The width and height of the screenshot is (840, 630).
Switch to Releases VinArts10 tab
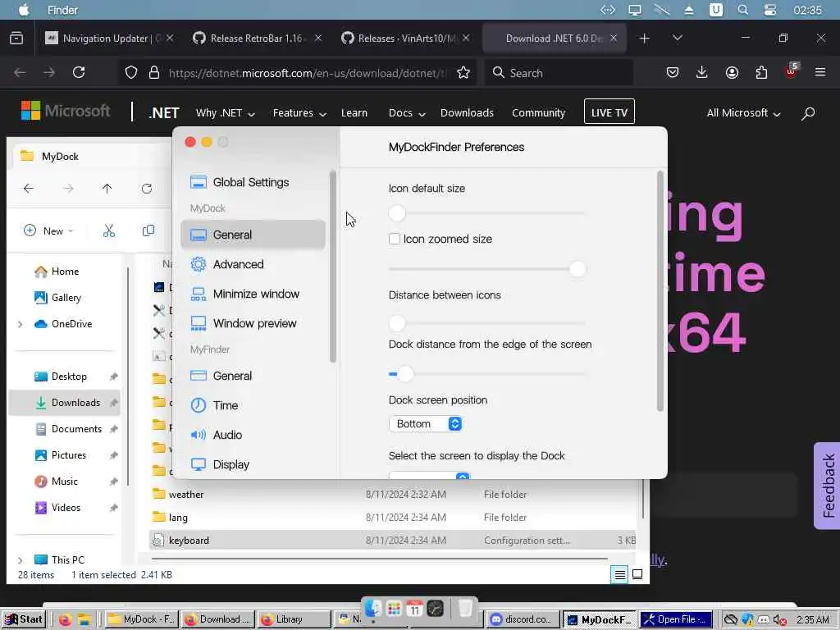(x=405, y=38)
